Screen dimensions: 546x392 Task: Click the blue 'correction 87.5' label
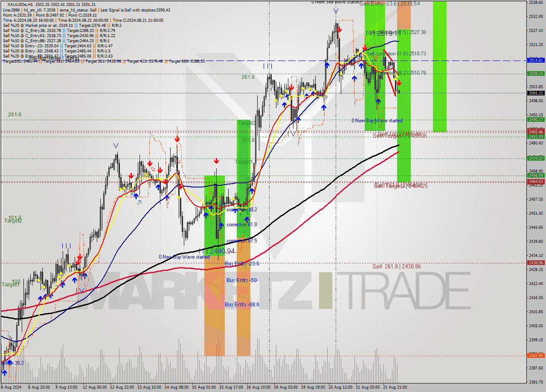(241, 241)
